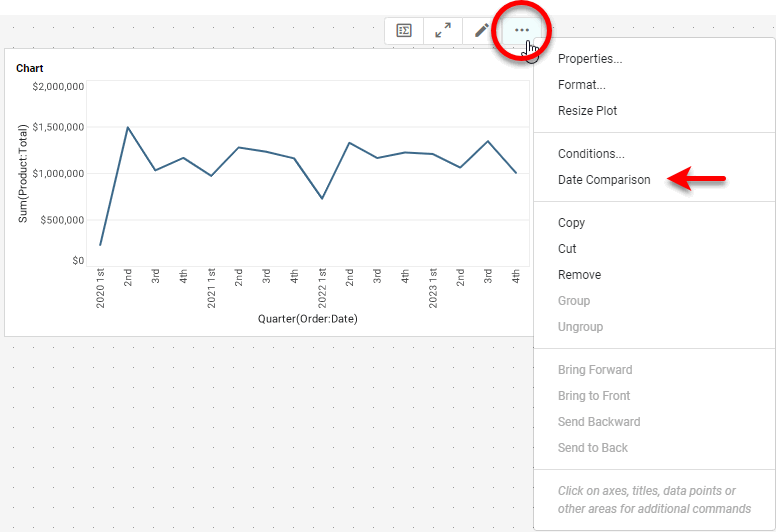Click the $1,500,000 Y-axis label
Screen dimensions: 776x532
(57, 127)
